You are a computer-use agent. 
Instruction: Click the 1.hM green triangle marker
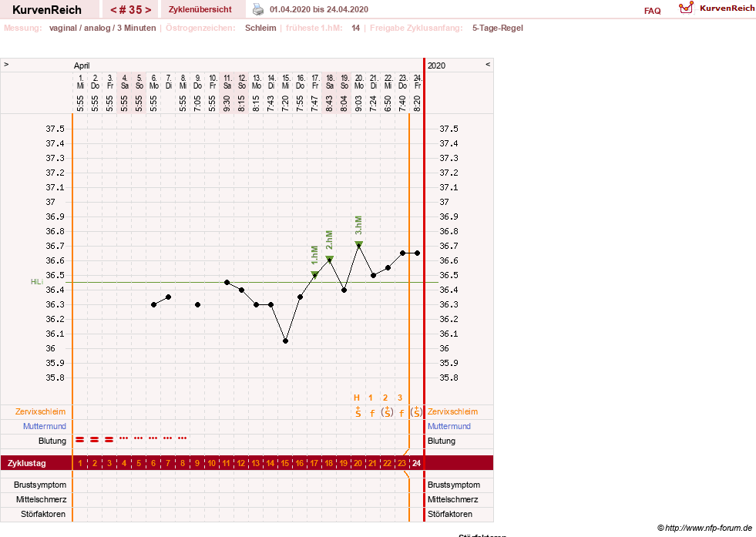tap(314, 274)
